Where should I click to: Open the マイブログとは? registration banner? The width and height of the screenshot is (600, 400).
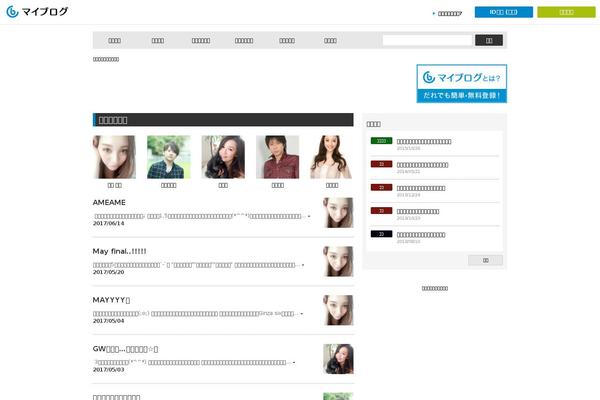[462, 83]
